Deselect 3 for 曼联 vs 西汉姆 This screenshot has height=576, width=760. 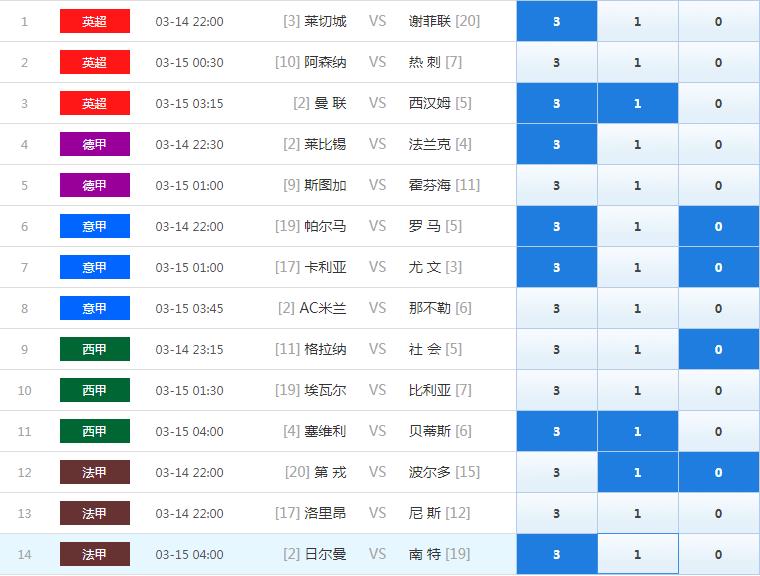pos(556,103)
